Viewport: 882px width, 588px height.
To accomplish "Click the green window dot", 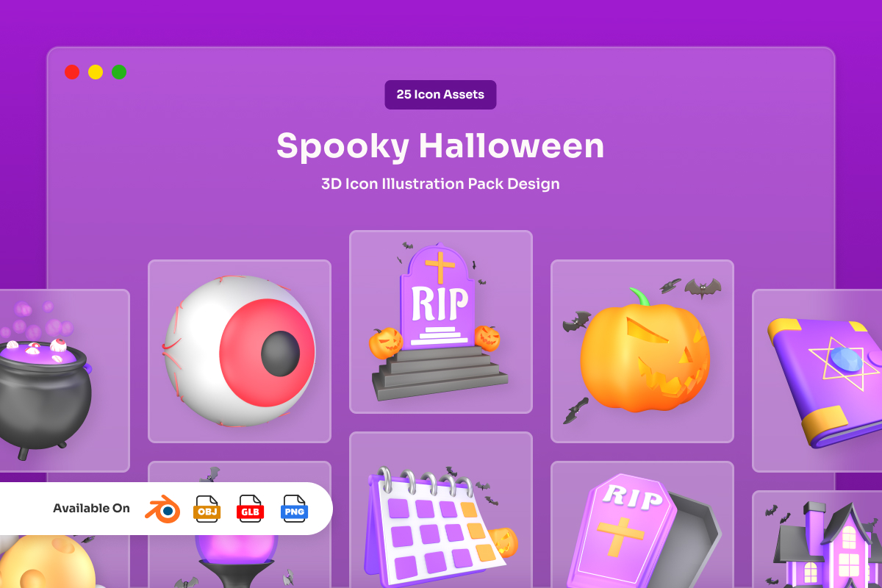I will pyautogui.click(x=119, y=72).
